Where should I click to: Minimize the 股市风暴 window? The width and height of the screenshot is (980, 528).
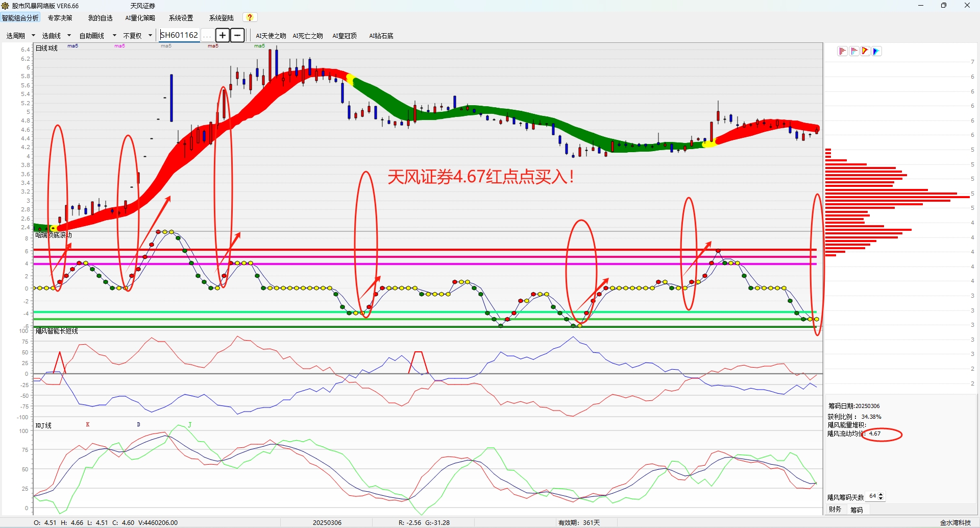(921, 6)
